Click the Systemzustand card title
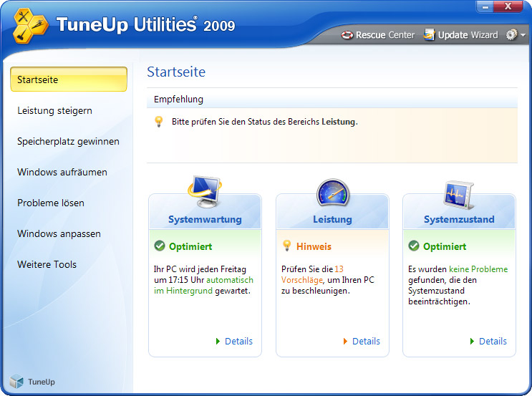 [459, 219]
